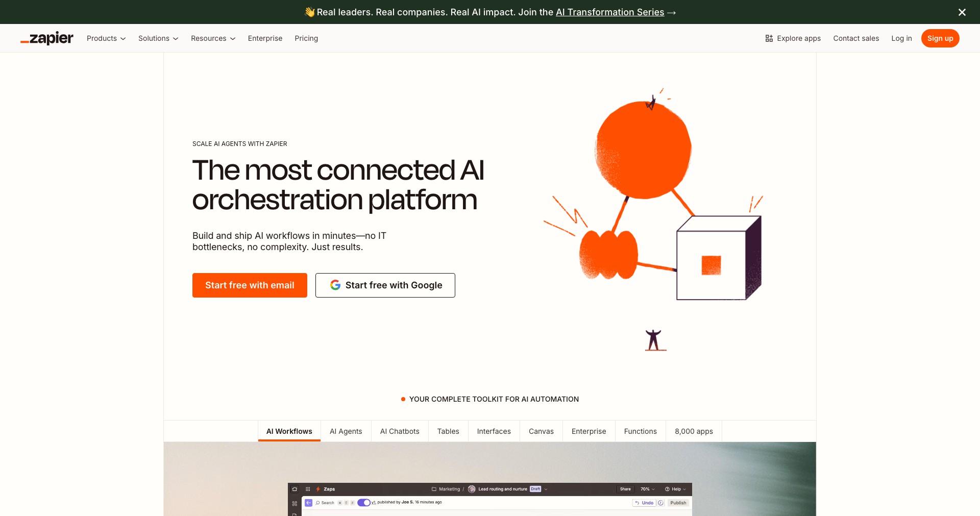Screen dimensions: 980x516
Task: Switch to the AI Chatbots tab
Action: point(400,431)
